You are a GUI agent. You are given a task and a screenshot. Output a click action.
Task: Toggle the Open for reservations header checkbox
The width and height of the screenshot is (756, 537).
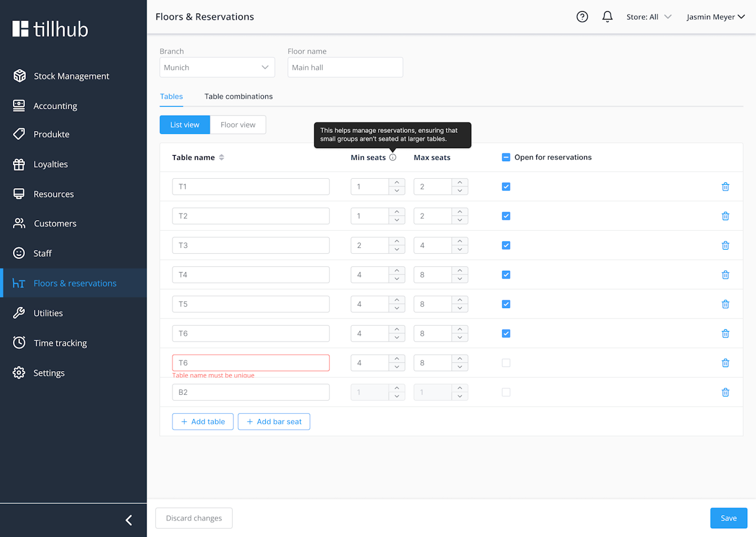[x=506, y=158]
